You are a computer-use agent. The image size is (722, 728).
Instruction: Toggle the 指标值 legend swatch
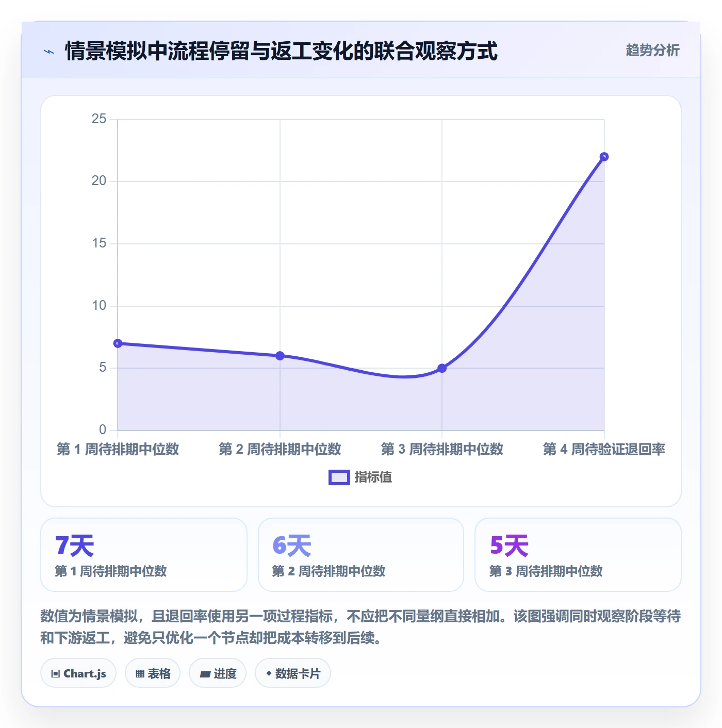click(339, 477)
